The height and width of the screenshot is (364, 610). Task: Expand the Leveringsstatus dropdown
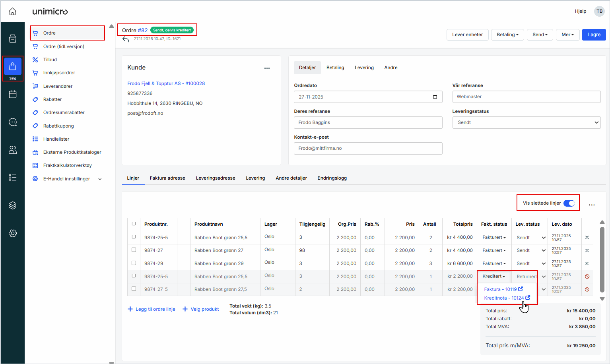(526, 122)
